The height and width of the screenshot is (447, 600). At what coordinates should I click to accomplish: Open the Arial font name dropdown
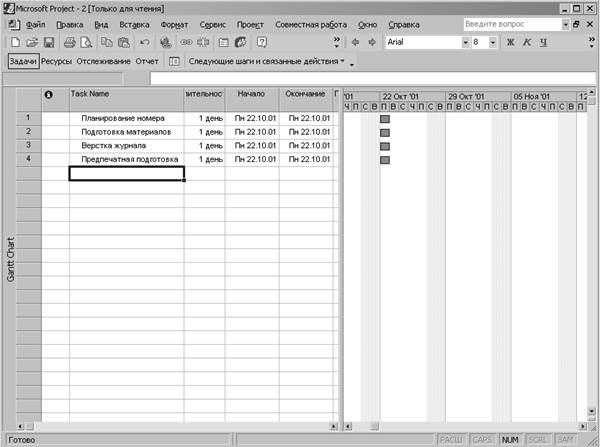[x=465, y=42]
